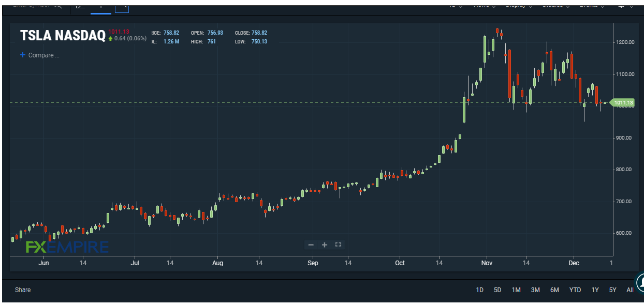Show year-to-date with YTD

point(575,290)
